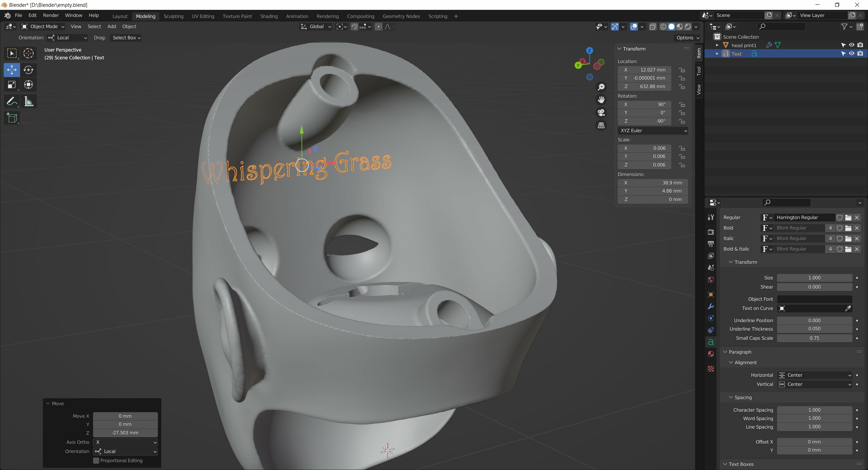Toggle the Location X lock
Image resolution: width=868 pixels, height=470 pixels.
682,70
